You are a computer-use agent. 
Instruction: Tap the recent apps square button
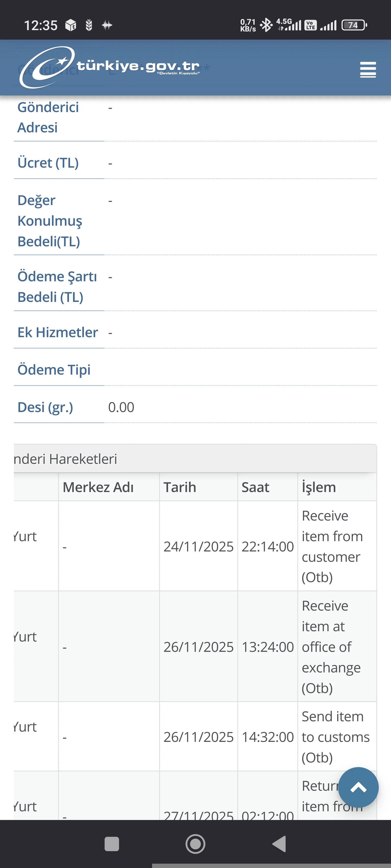112,844
